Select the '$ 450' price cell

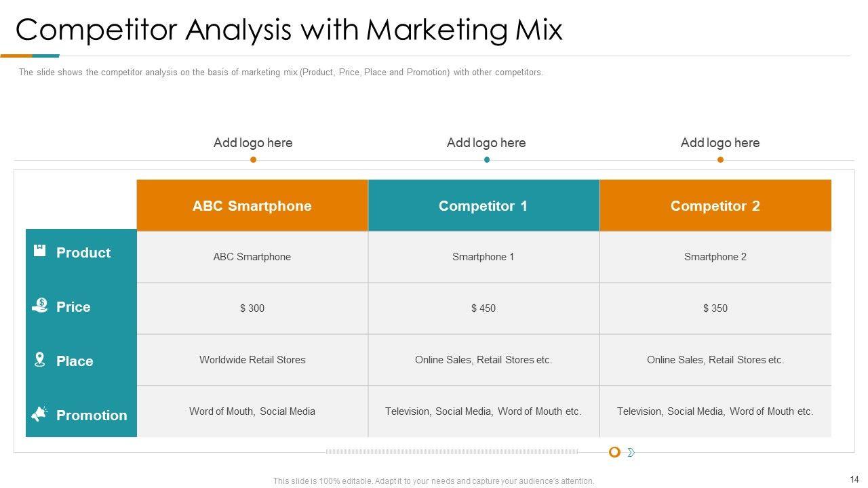483,308
